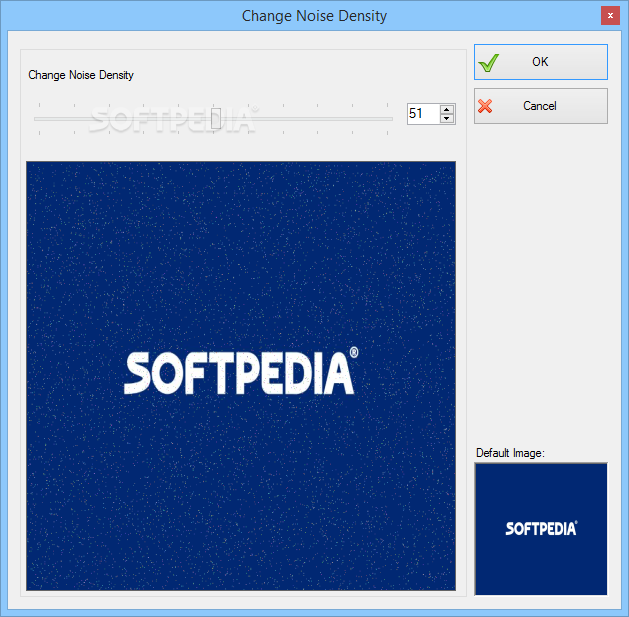This screenshot has width=629, height=617.
Task: Click the noise density value field showing 51
Action: 424,114
